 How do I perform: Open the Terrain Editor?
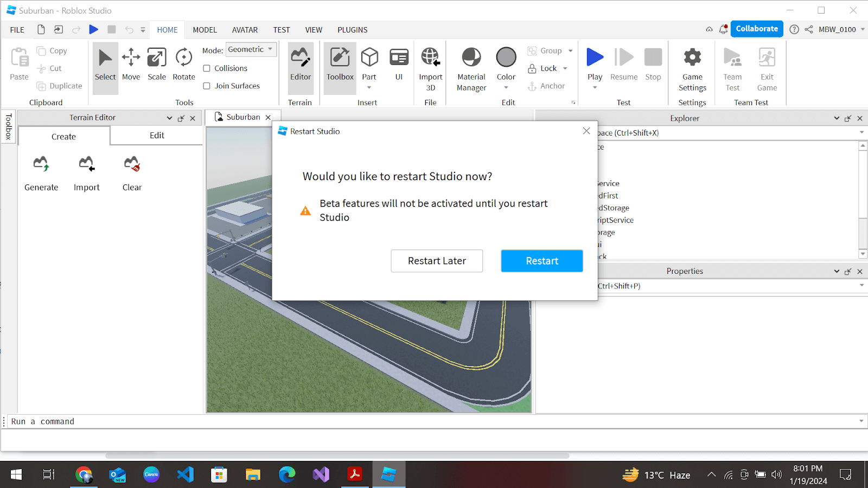[x=300, y=65]
